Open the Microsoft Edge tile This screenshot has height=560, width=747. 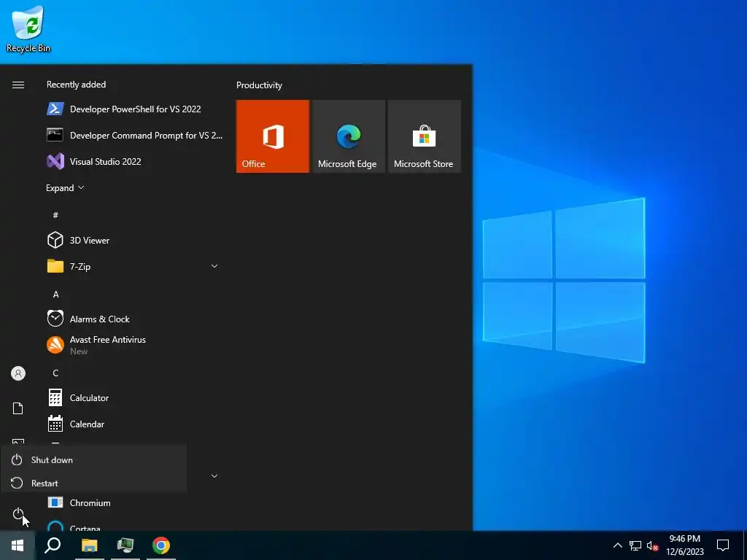348,136
